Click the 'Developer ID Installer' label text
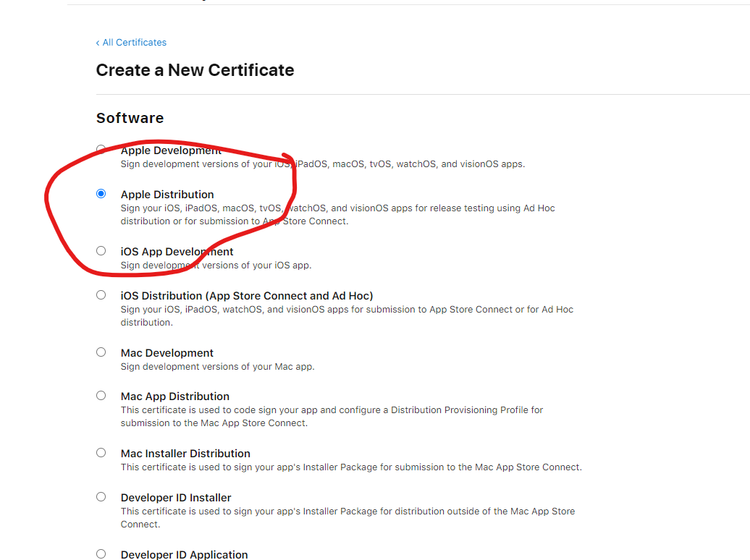Screen dimensions: 750x560 [176, 498]
